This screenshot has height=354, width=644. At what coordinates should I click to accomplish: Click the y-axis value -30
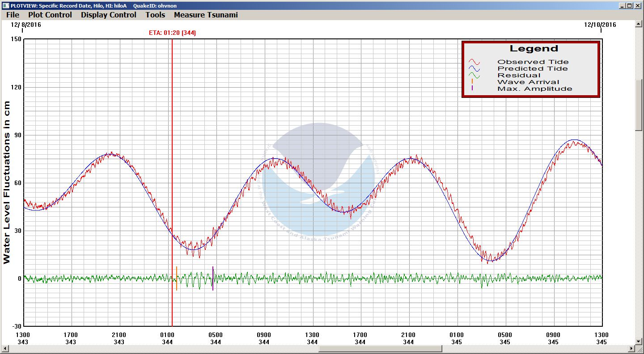click(x=17, y=326)
